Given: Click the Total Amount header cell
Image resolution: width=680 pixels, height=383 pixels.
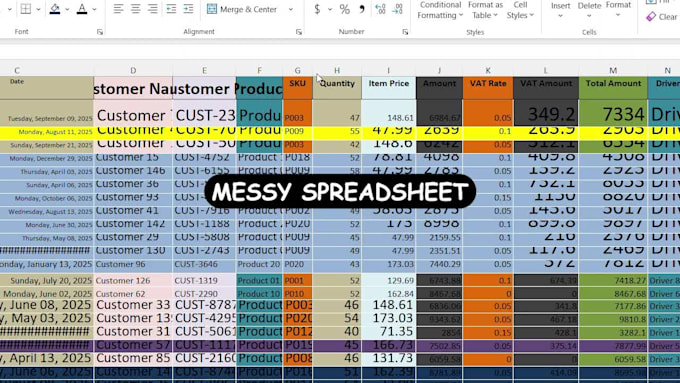Looking at the screenshot, I should click(613, 88).
